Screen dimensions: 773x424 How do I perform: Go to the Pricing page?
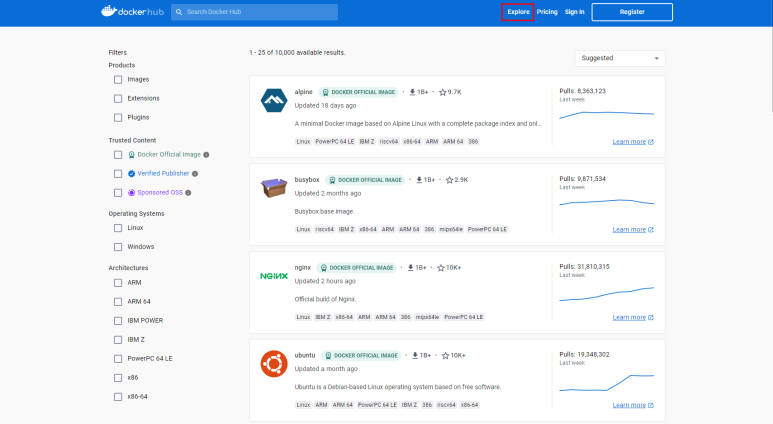(x=547, y=12)
